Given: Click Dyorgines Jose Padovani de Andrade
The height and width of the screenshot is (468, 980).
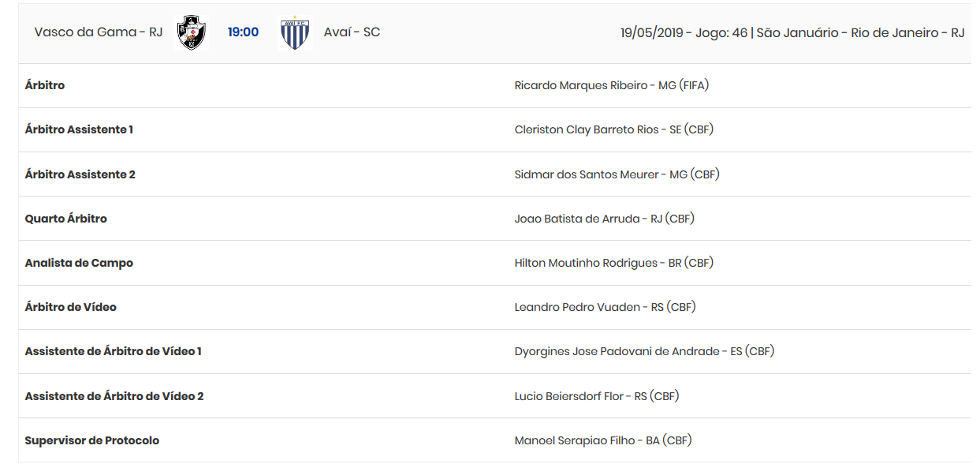Looking at the screenshot, I should click(x=644, y=351).
